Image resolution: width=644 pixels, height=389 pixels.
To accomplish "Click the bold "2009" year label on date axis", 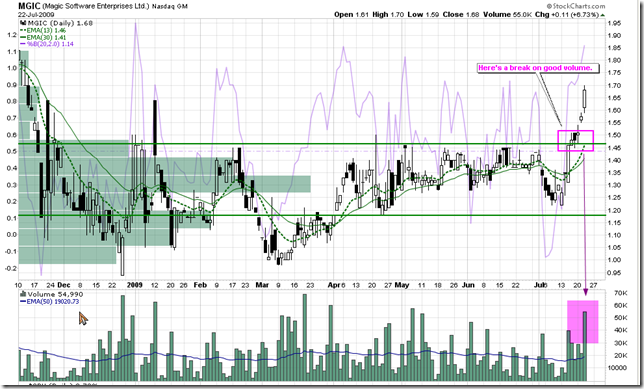I will tap(135, 285).
